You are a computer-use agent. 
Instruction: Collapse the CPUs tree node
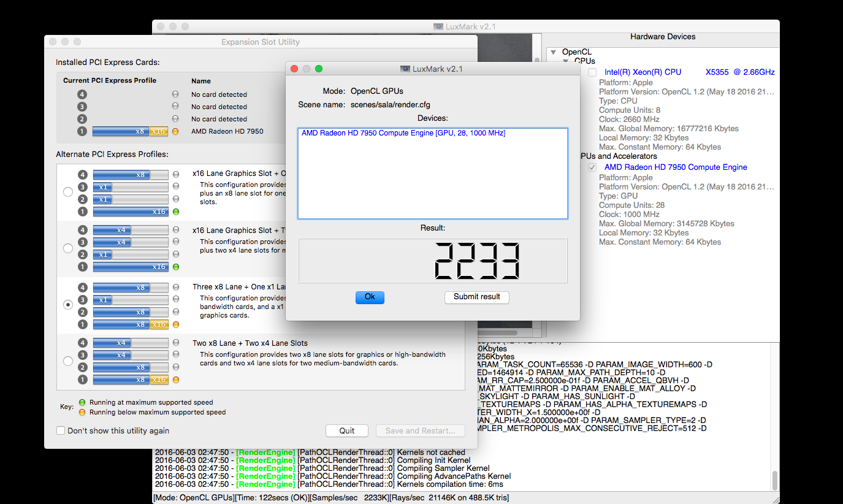(566, 61)
